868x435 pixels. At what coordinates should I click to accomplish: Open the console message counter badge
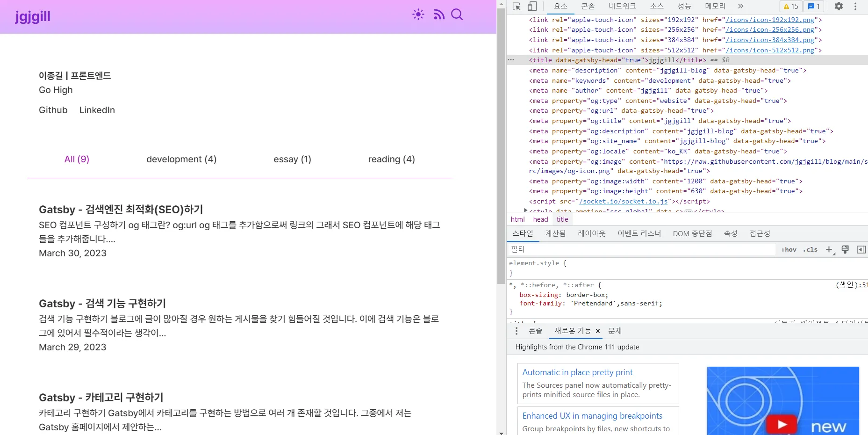click(x=814, y=6)
